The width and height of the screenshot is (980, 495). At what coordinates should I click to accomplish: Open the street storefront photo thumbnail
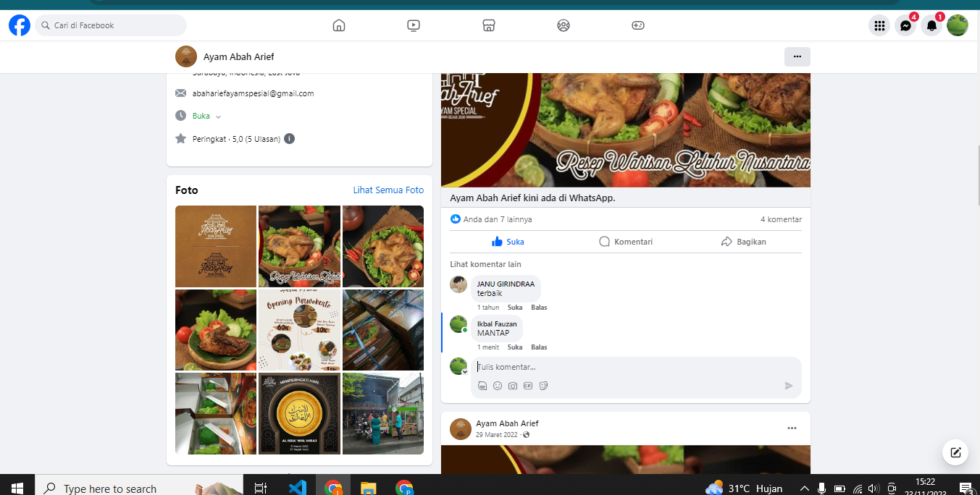[x=383, y=413]
